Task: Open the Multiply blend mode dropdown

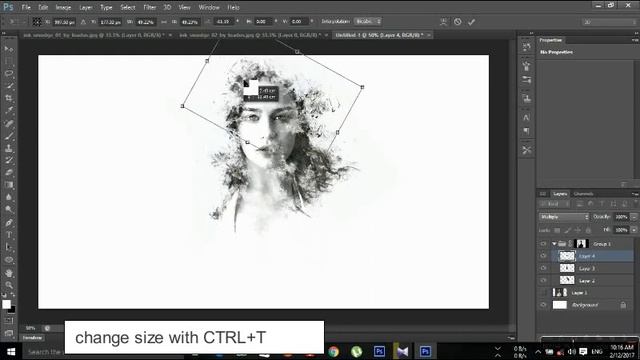Action: pos(564,217)
